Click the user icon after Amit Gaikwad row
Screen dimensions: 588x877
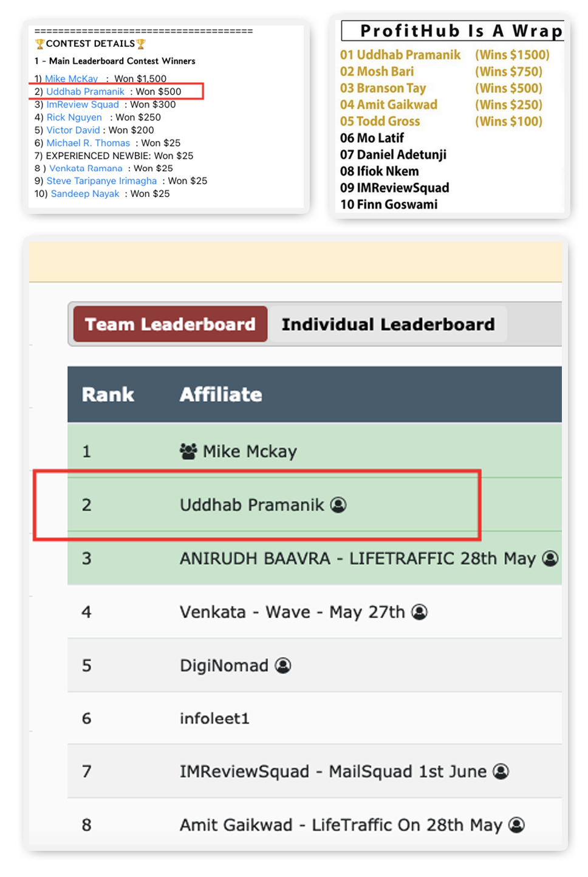point(516,825)
